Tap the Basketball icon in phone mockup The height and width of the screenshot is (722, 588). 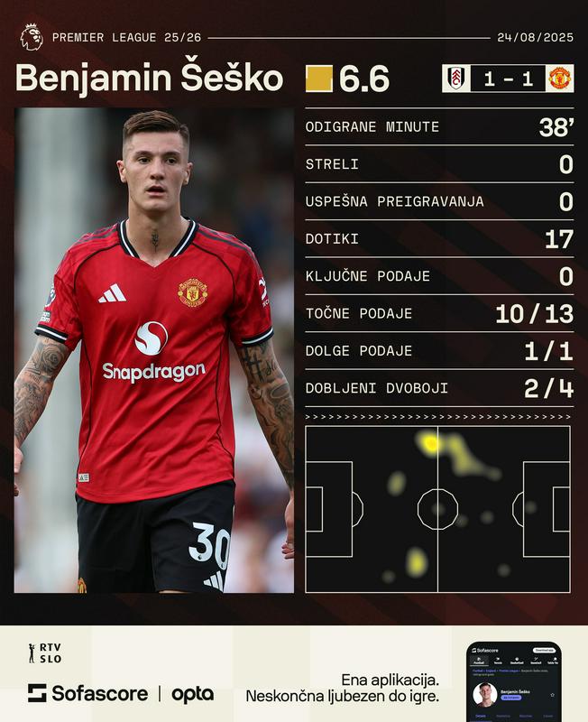[517, 660]
